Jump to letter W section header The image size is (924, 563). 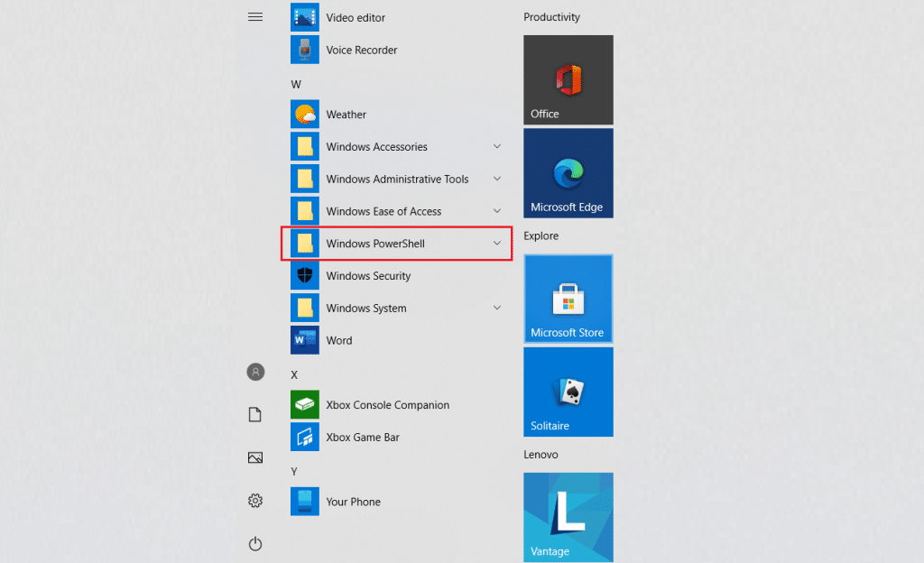click(296, 85)
